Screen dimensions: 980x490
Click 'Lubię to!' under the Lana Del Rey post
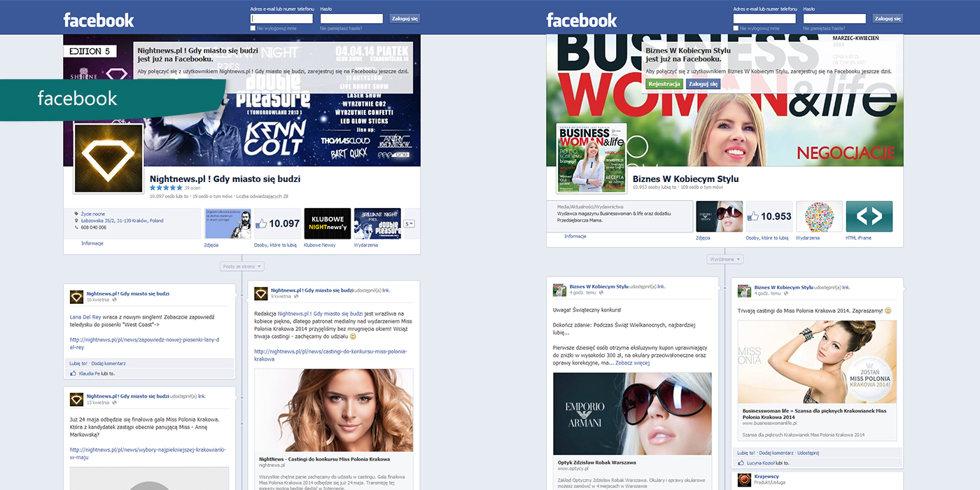[x=78, y=363]
